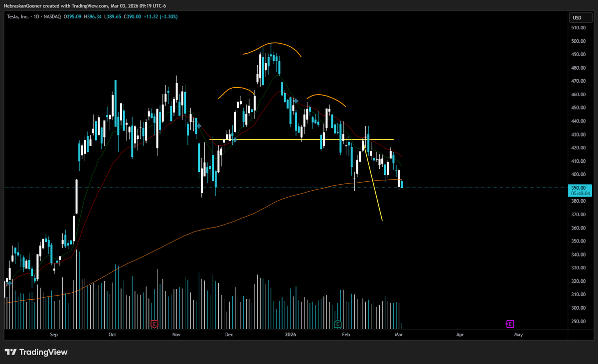
Task: Click the 1D interval label in legend
Action: coord(37,17)
